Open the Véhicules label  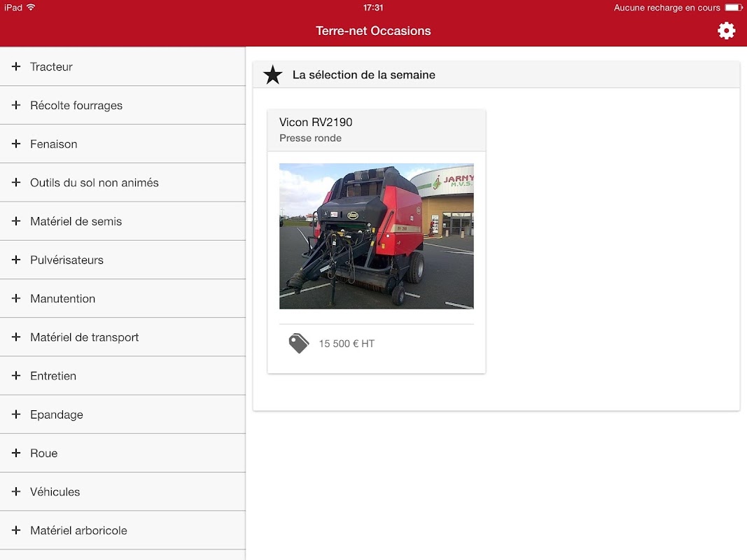(x=55, y=492)
